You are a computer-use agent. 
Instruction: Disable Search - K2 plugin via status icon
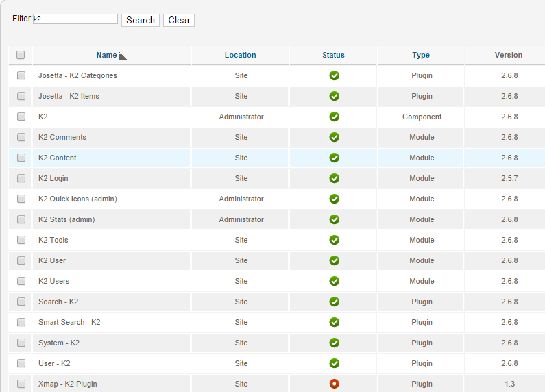(x=334, y=302)
